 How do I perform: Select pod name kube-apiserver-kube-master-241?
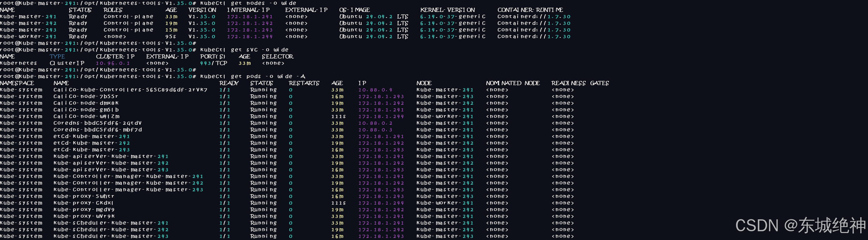(111, 157)
